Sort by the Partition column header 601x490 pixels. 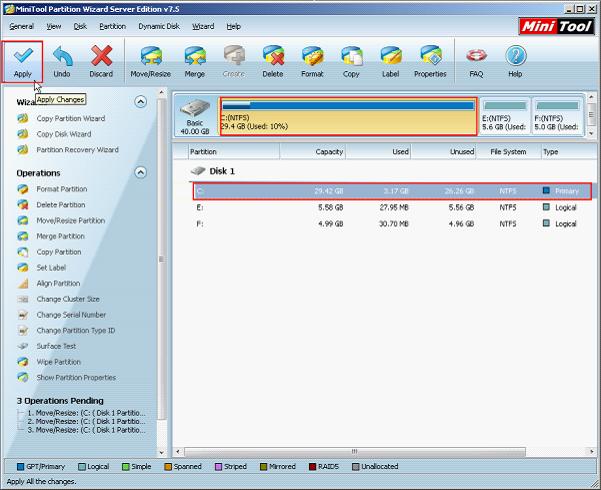[233, 152]
